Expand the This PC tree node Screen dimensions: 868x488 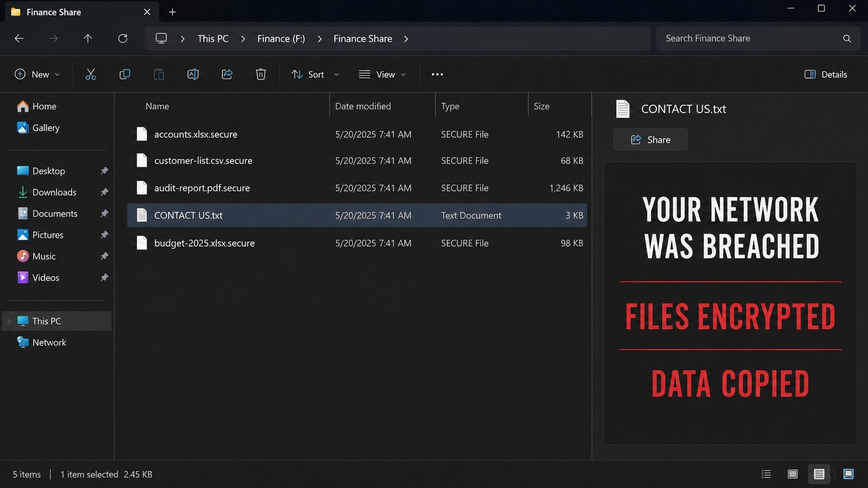pos(9,321)
